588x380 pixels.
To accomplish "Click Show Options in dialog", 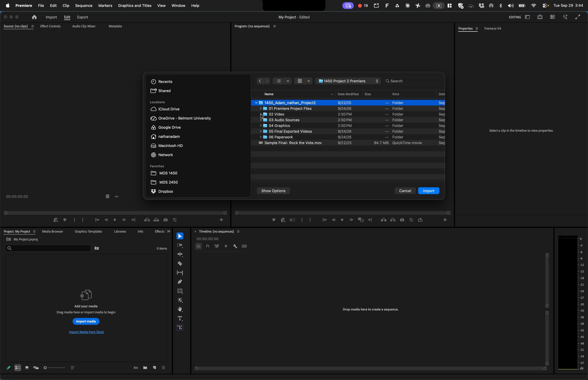I will coord(273,191).
